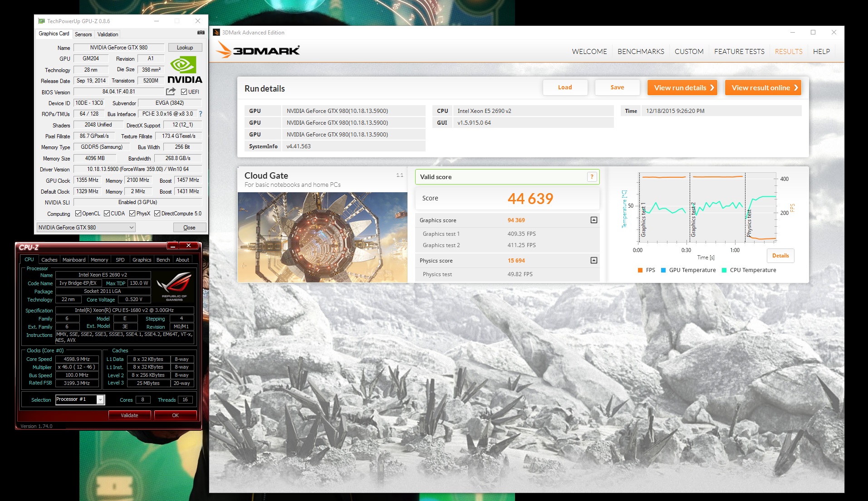Click the BIOS share/export icon in GPU-Z
The image size is (868, 501).
[171, 92]
